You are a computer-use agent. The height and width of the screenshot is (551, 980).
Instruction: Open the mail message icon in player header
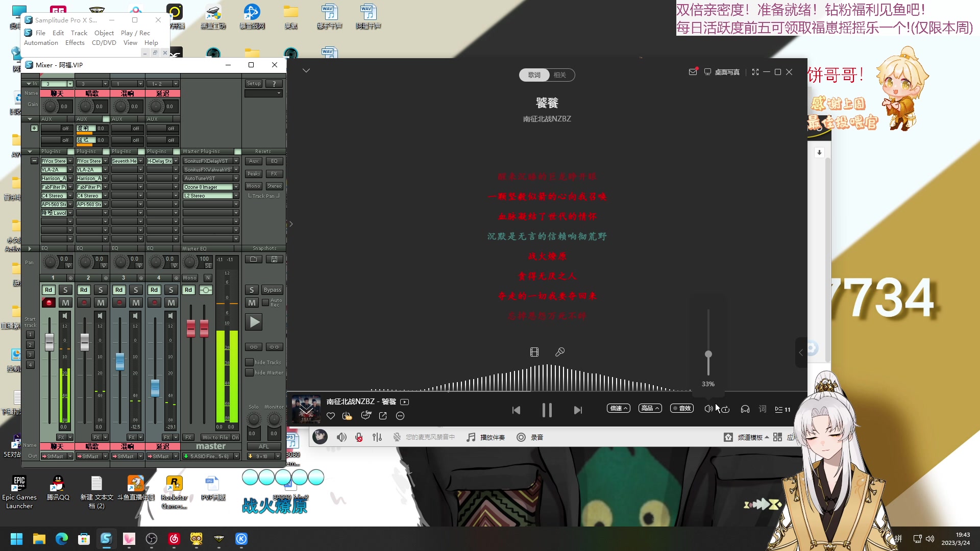click(693, 72)
